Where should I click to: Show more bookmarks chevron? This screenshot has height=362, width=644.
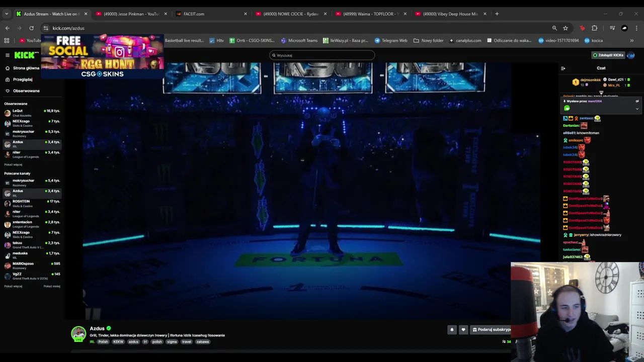coord(632,40)
